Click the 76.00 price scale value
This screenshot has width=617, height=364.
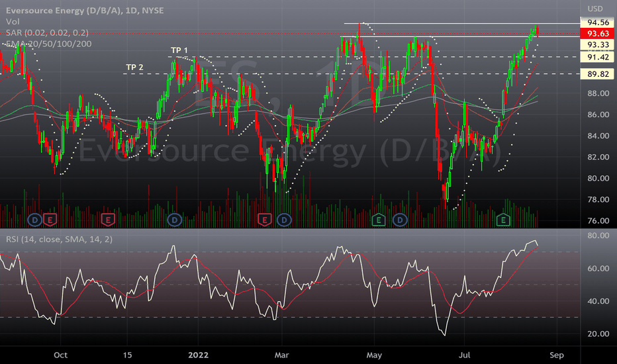tap(598, 221)
